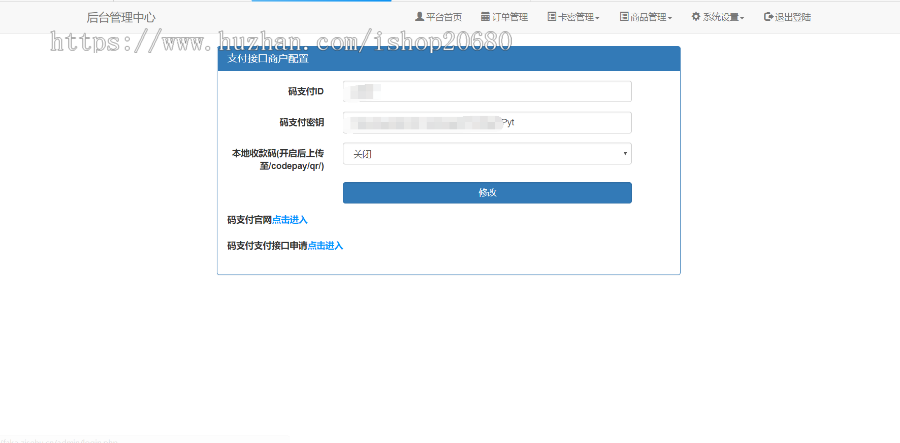Click the logout icon beside 退出登陆
The image size is (900, 443).
[768, 17]
